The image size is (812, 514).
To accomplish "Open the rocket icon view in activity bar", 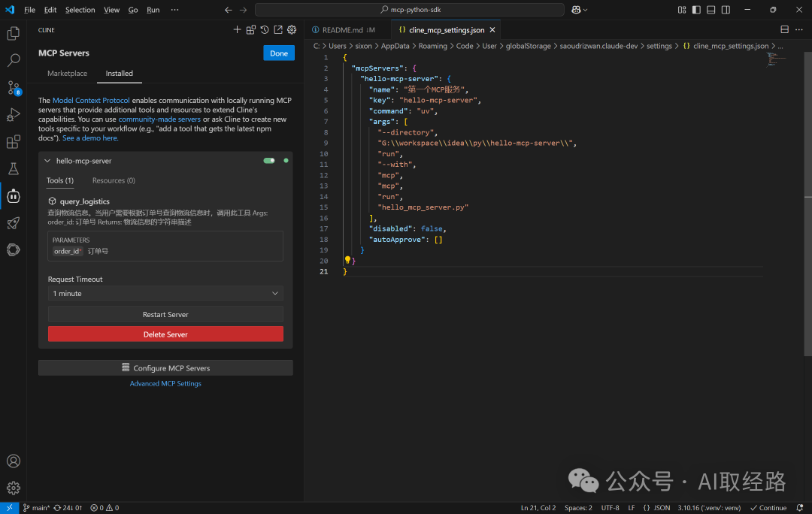I will (14, 223).
